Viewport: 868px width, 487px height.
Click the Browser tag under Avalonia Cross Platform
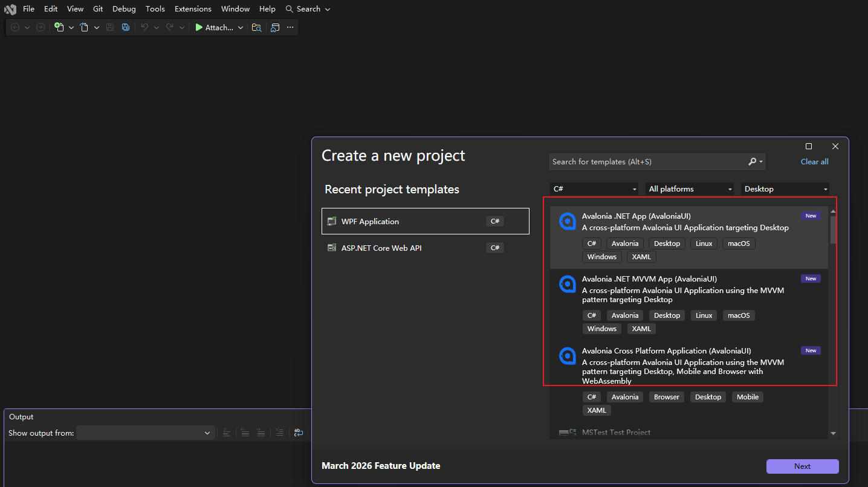[667, 397]
